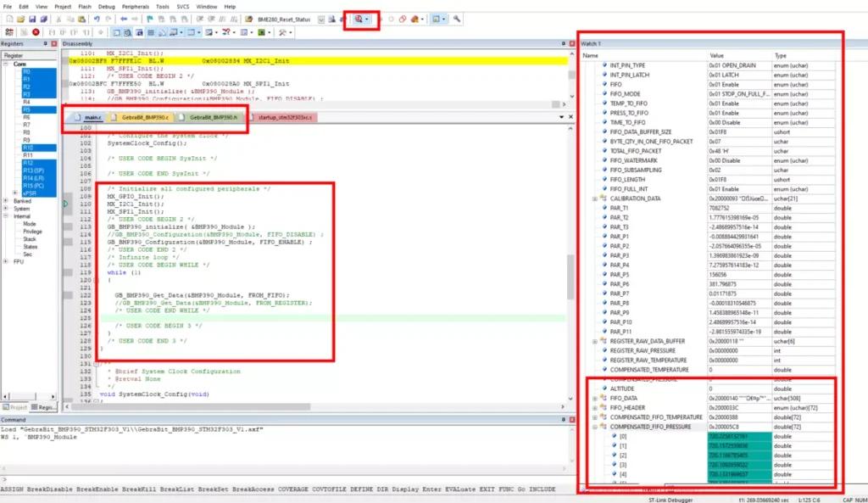Close the Command panel
Image resolution: width=868 pixels, height=503 pixels.
[572, 420]
